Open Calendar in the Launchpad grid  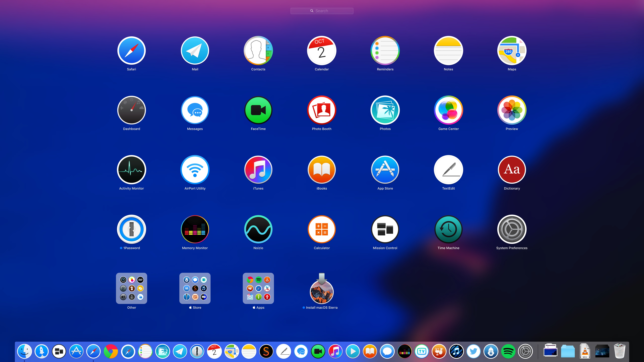coord(322,50)
